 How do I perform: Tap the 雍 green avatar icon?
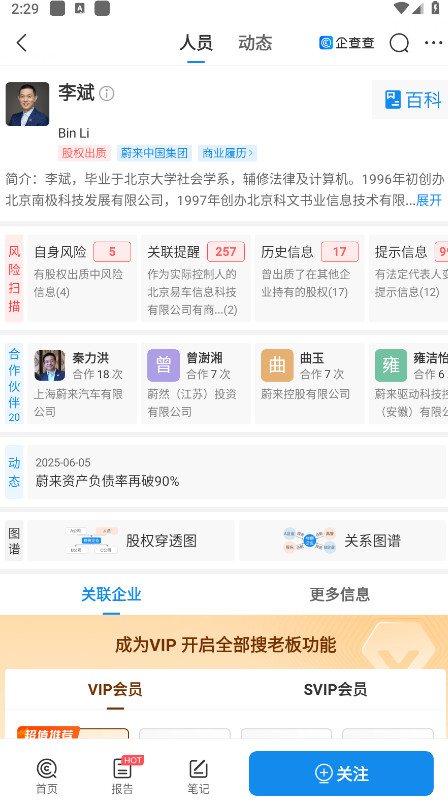pos(391,366)
